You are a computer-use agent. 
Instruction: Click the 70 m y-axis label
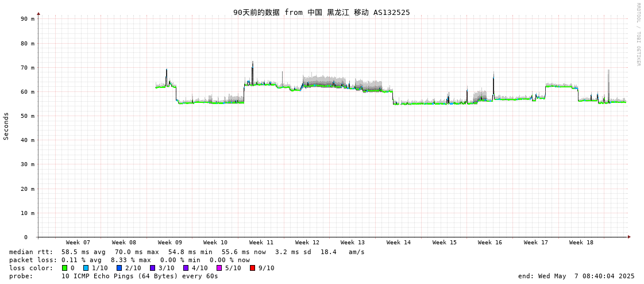point(27,67)
